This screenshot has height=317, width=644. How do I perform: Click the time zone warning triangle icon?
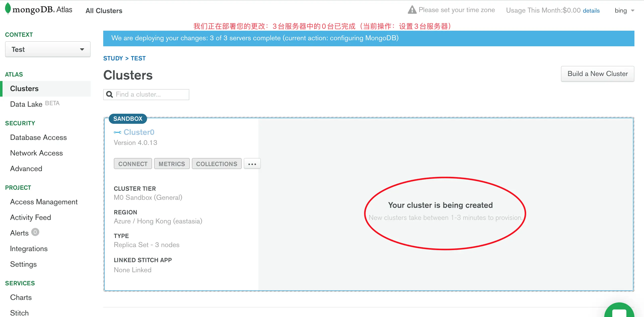412,10
